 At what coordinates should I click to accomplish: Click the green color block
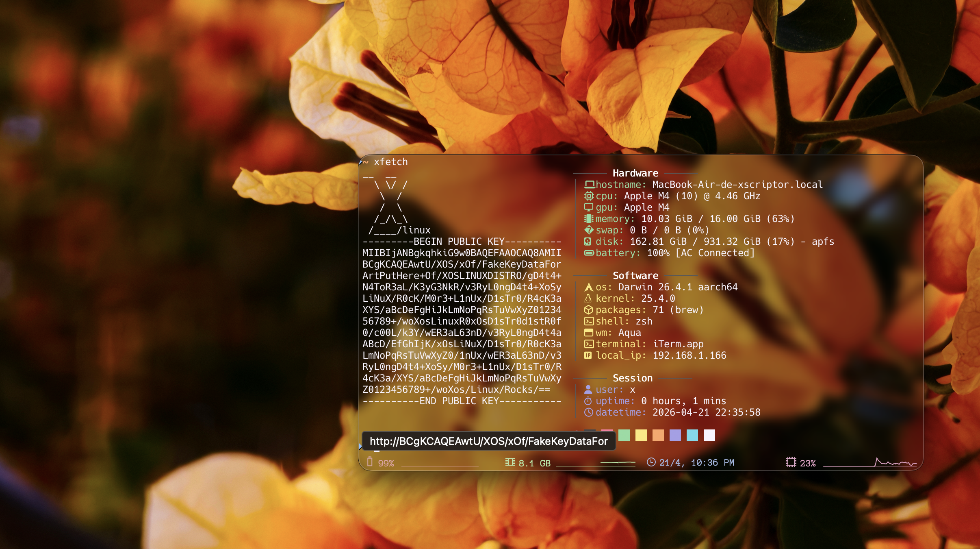tap(624, 435)
